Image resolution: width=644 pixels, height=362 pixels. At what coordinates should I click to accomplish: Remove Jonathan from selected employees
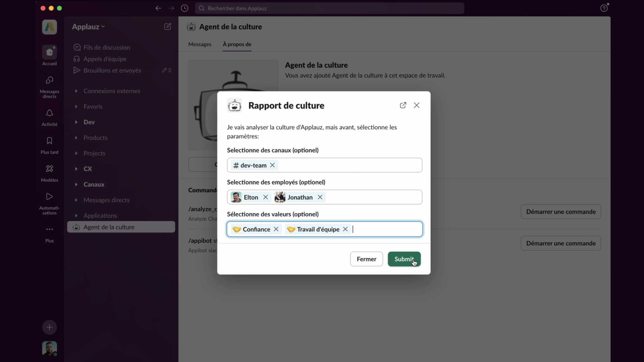pyautogui.click(x=320, y=197)
